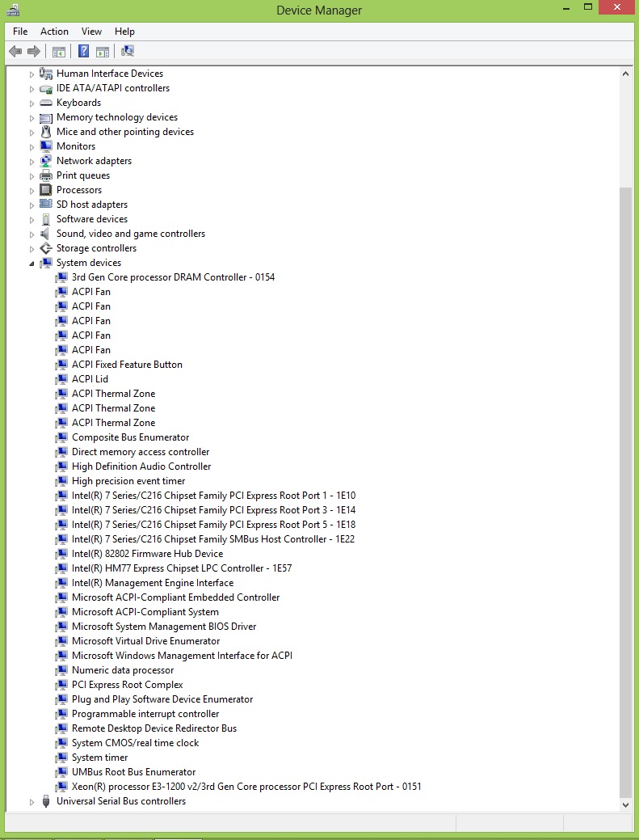The width and height of the screenshot is (639, 840).
Task: Click the Universal Serial Bus controllers icon
Action: pyautogui.click(x=46, y=801)
